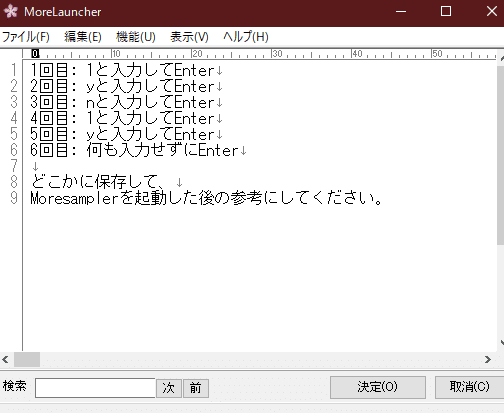Click the text 'どこかに保存して、'
Image resolution: width=504 pixels, height=413 pixels.
98,182
